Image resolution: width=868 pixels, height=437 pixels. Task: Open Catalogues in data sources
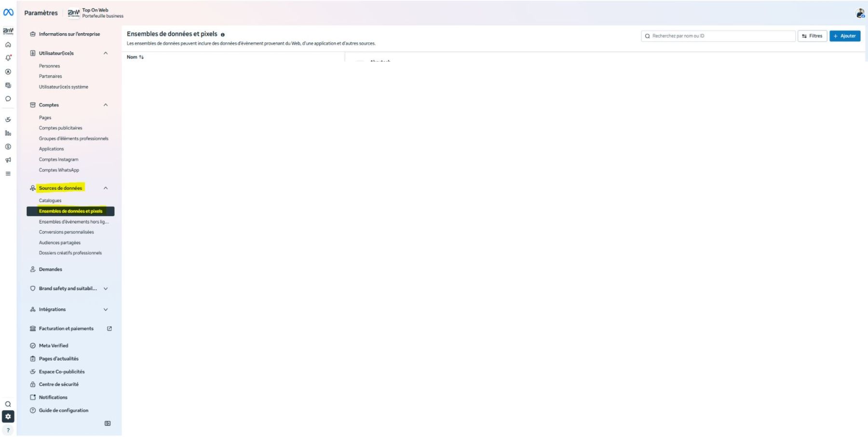50,200
